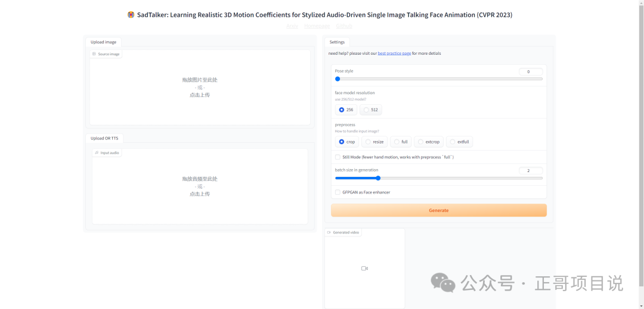Open the Upload OR TTS tab
The width and height of the screenshot is (644, 309).
(104, 138)
